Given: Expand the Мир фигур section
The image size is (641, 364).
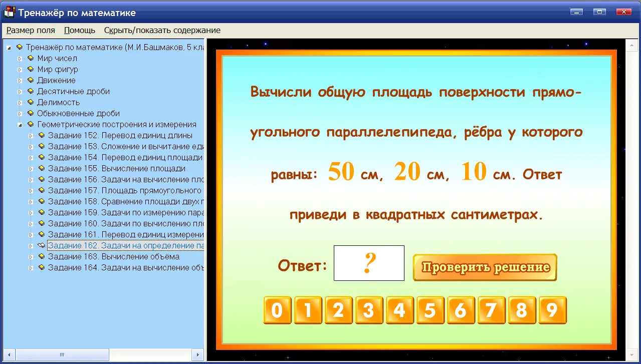Looking at the screenshot, I should click(x=20, y=70).
